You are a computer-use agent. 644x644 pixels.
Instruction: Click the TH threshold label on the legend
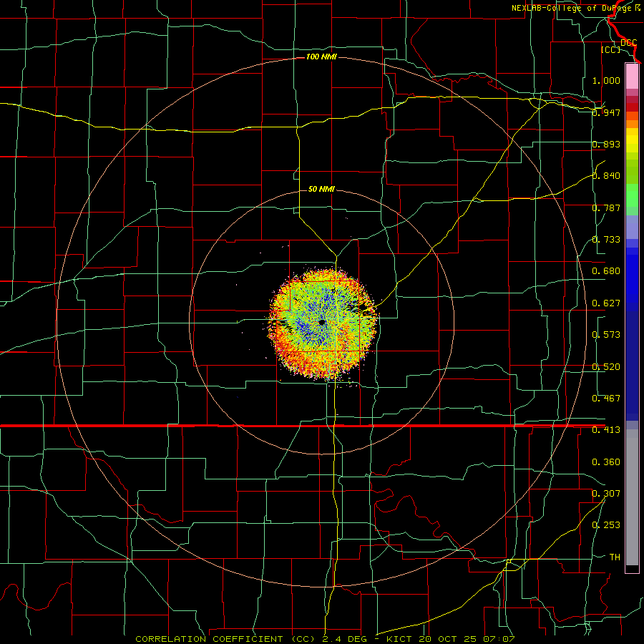(x=615, y=557)
